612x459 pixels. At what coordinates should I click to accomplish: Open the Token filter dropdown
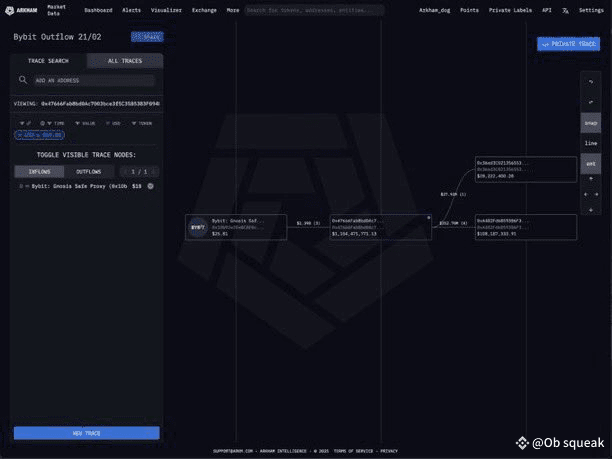click(x=142, y=123)
